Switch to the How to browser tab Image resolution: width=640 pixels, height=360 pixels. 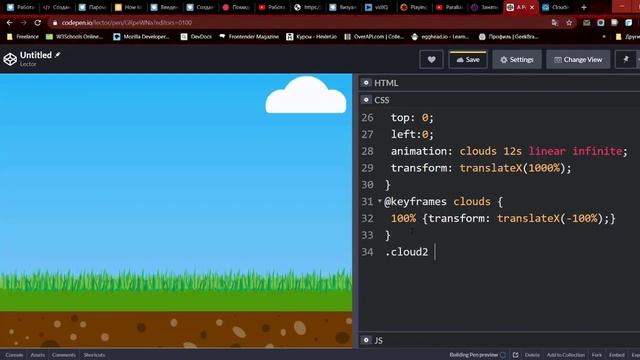(129, 7)
